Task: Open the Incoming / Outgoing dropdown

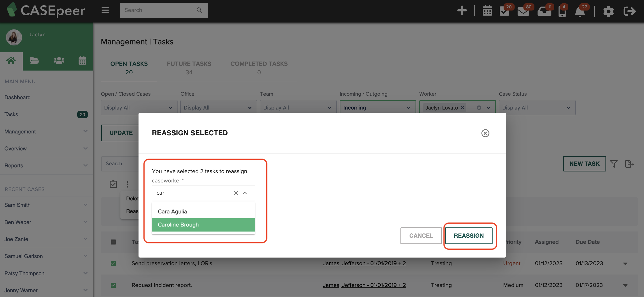Action: (378, 108)
